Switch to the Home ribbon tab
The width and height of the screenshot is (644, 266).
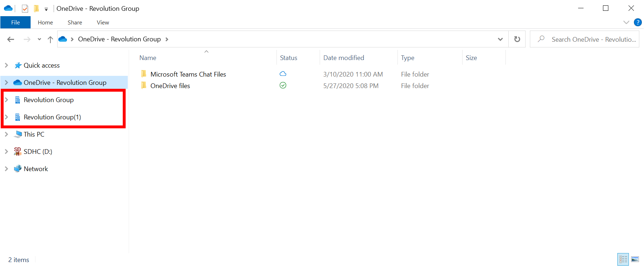45,22
